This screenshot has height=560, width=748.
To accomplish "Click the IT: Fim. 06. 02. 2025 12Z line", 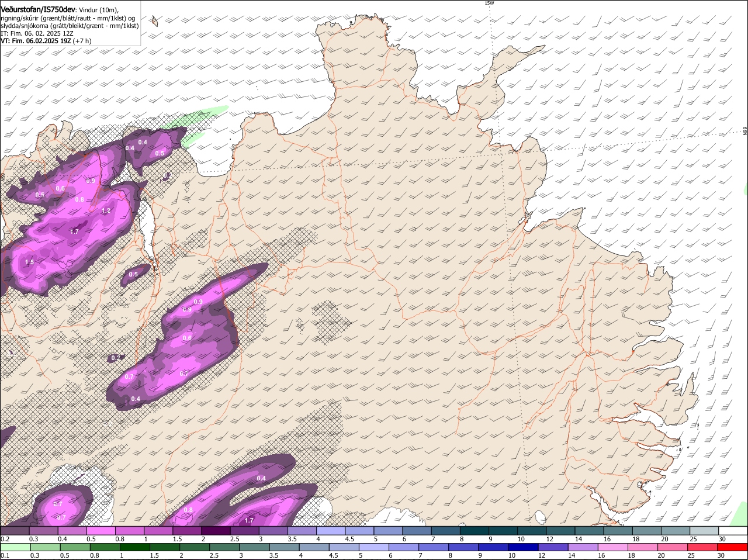I will (37, 33).
